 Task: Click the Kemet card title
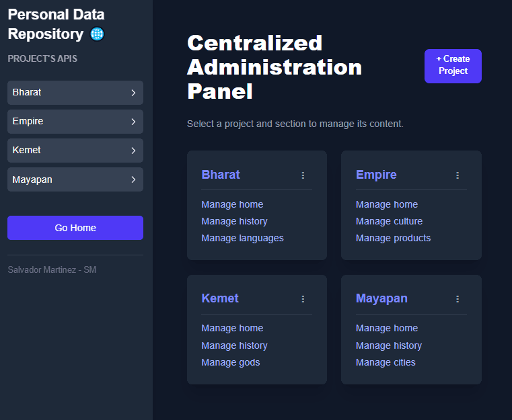click(x=220, y=298)
